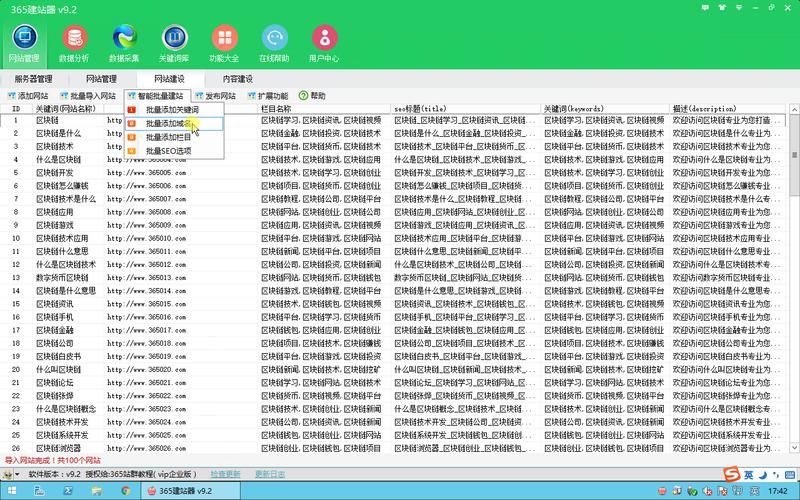The image size is (800, 500).
Task: Click 批量导入网站 toolbar button
Action: pos(88,96)
